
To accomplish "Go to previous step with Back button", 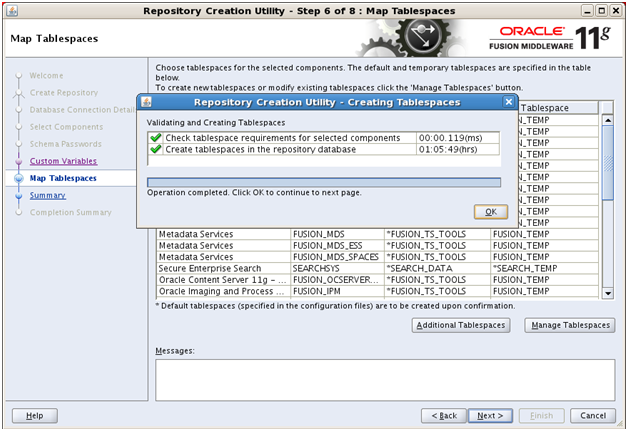I will coord(444,416).
